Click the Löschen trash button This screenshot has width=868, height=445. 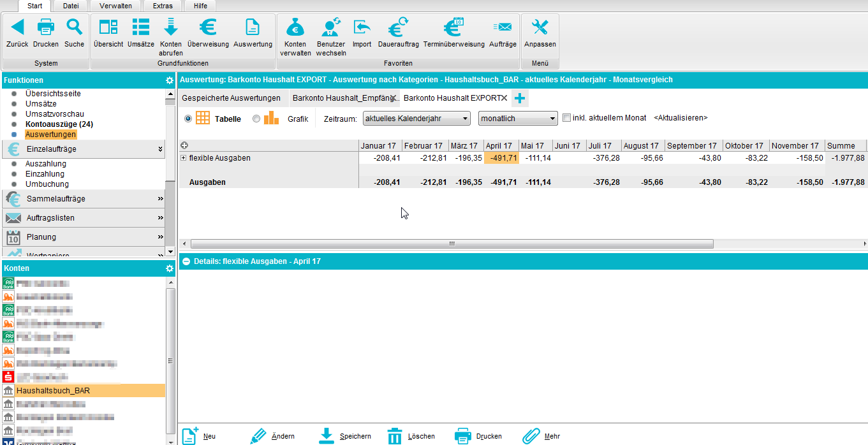pos(411,436)
